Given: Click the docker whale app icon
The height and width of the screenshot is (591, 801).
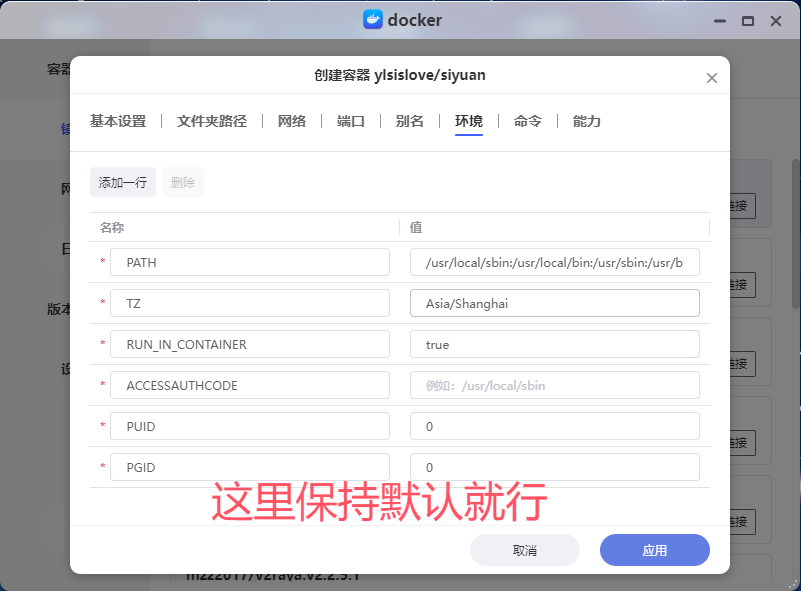Looking at the screenshot, I should point(372,20).
